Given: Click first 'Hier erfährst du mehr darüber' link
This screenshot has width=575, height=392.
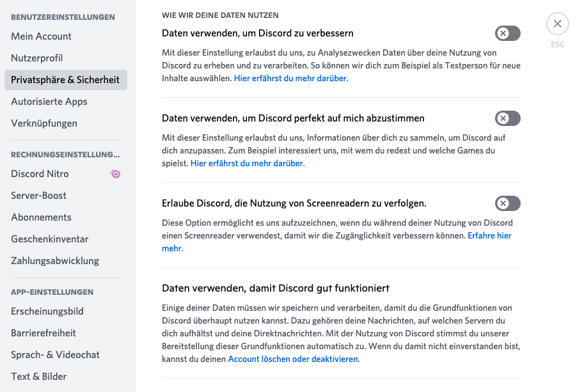Looking at the screenshot, I should (291, 79).
